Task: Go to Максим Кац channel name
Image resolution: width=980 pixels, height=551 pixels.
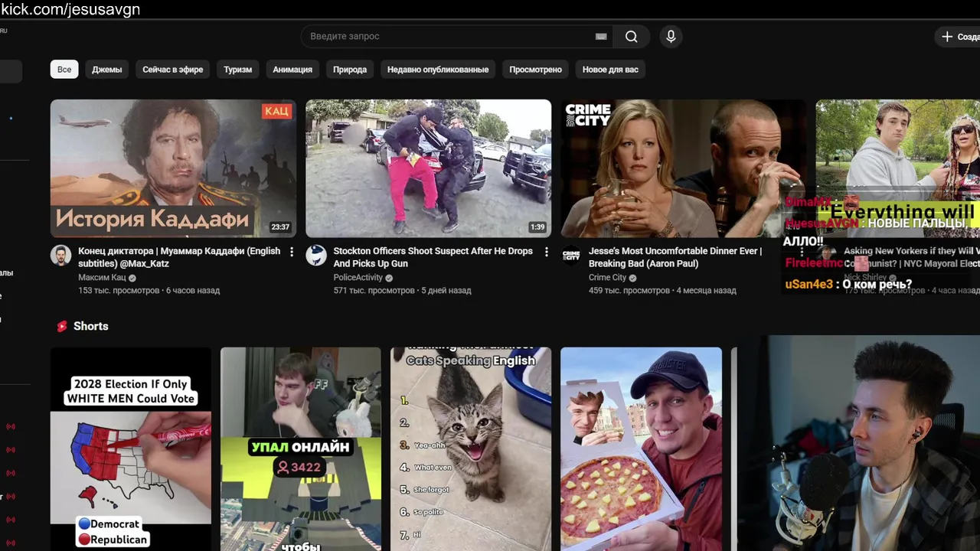Action: (x=102, y=278)
